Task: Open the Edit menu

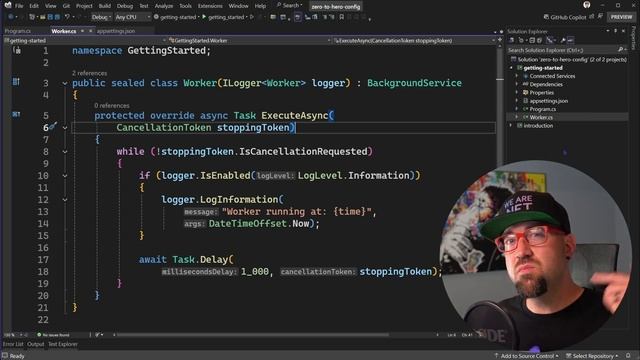Action: pyautogui.click(x=34, y=6)
